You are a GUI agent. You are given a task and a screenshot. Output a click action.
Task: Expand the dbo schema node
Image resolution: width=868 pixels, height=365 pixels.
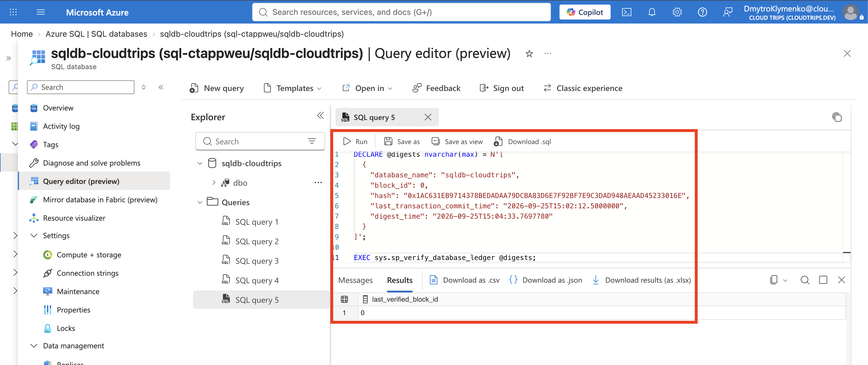pyautogui.click(x=214, y=183)
